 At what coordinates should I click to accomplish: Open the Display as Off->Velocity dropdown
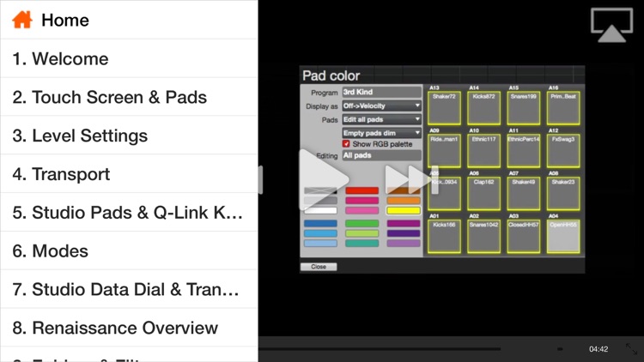click(x=381, y=106)
